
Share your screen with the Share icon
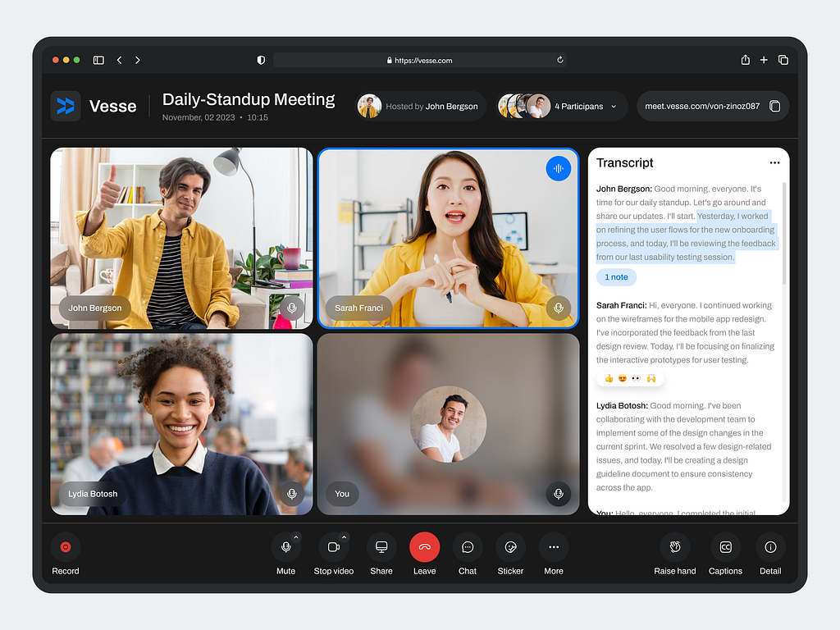point(381,547)
